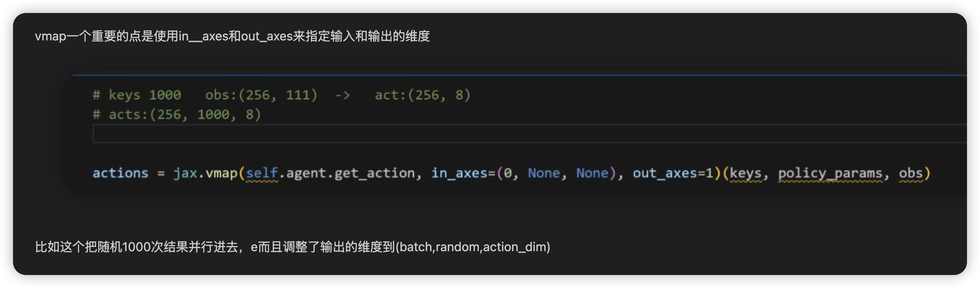Click the 'out_axes=1' argument
This screenshot has width=980, height=288.
point(673,174)
